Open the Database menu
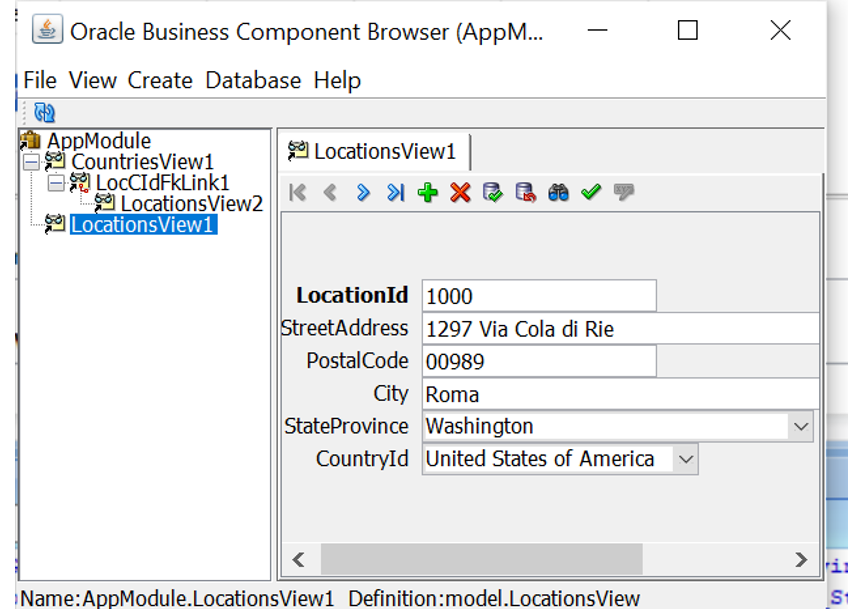 (253, 80)
